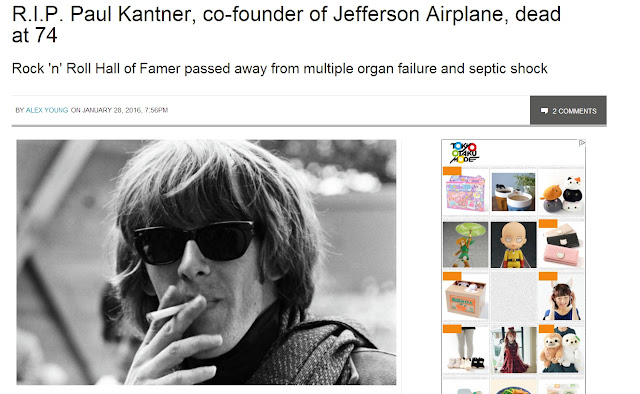Click the Tokyo Otaku Mode logo

point(464,153)
